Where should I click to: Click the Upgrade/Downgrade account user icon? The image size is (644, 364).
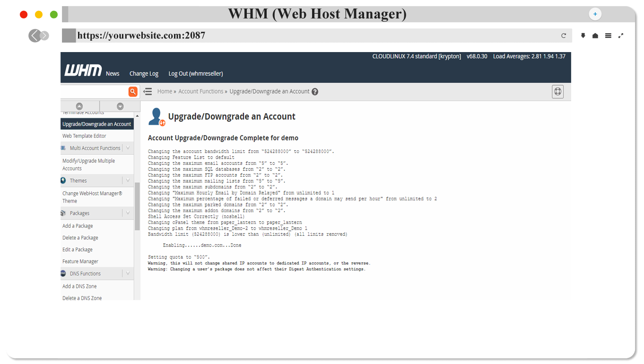click(157, 117)
